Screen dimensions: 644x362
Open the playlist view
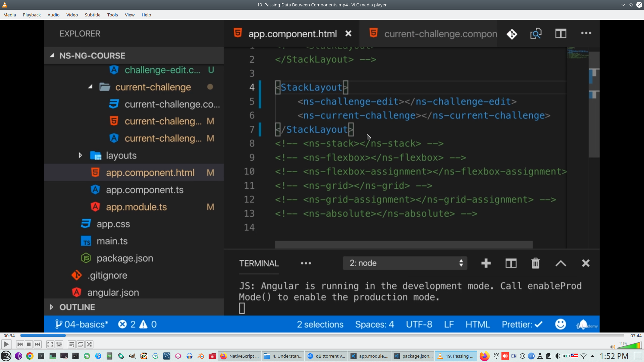click(71, 344)
